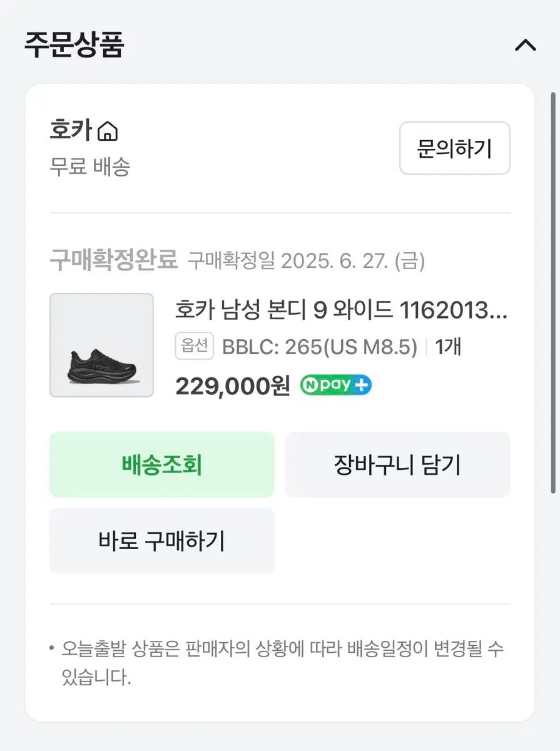Tap the 바로 구매하기 button
Image resolution: width=560 pixels, height=751 pixels.
[x=161, y=541]
